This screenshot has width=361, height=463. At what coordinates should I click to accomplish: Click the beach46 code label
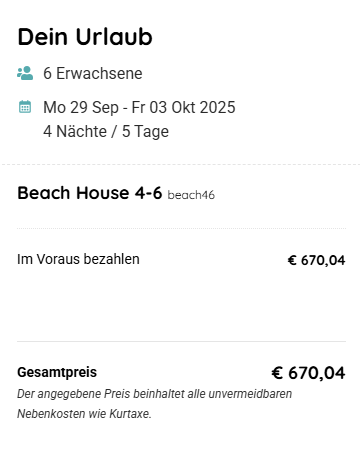[x=191, y=195]
